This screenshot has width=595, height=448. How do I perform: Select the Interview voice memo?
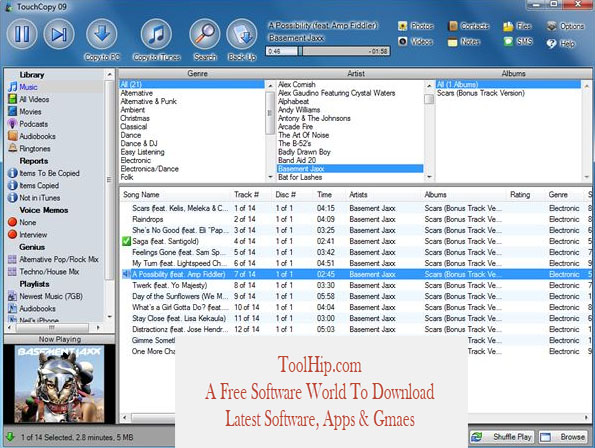28,235
